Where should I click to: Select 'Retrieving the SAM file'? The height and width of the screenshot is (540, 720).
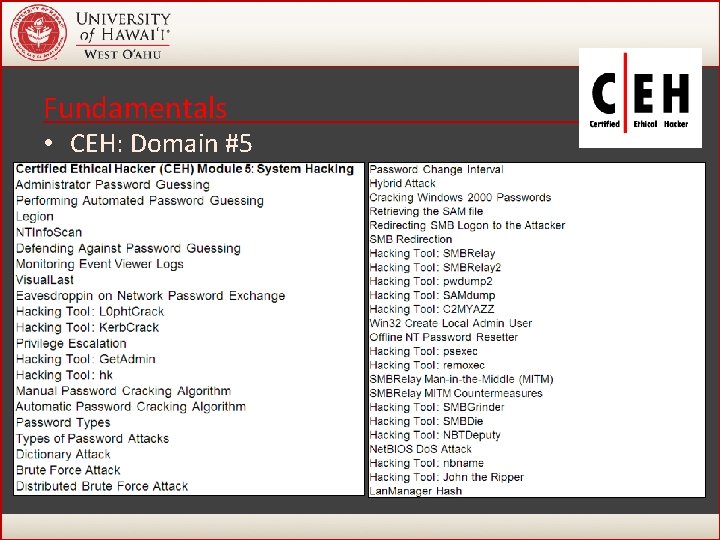(426, 211)
